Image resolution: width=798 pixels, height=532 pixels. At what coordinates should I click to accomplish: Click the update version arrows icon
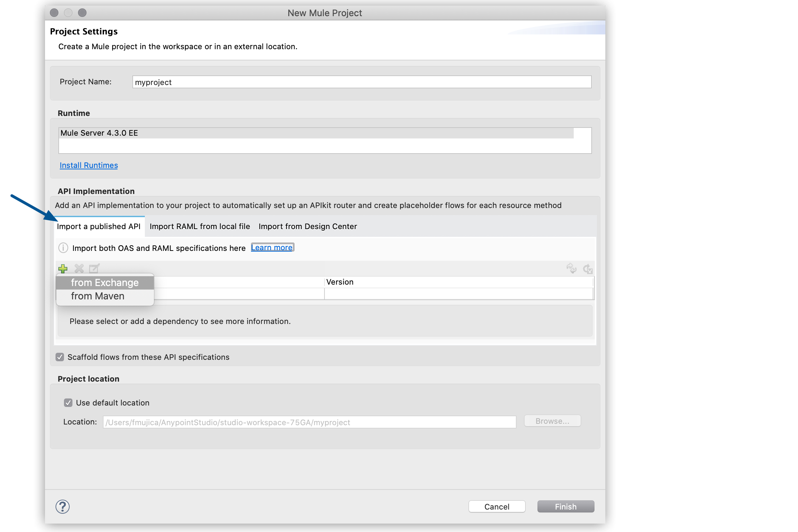pos(572,269)
